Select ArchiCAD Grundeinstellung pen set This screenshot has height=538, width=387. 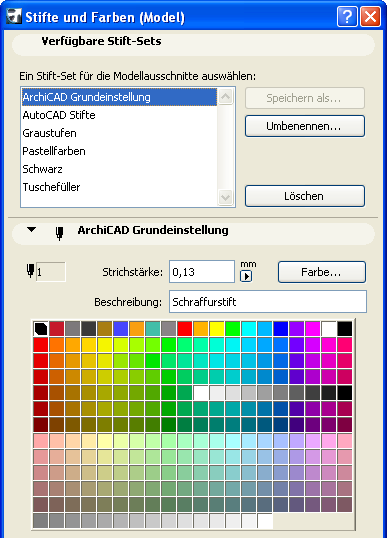pyautogui.click(x=119, y=97)
